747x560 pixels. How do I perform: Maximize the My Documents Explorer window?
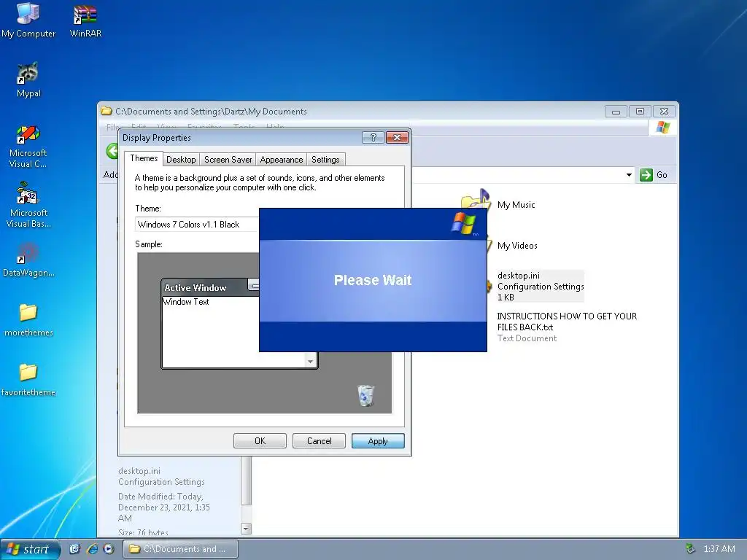click(x=640, y=112)
